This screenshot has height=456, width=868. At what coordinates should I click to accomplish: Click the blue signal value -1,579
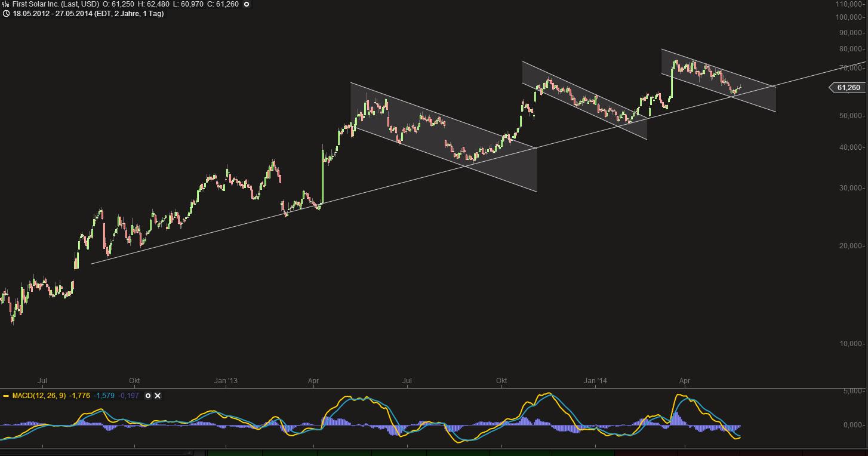coord(104,396)
